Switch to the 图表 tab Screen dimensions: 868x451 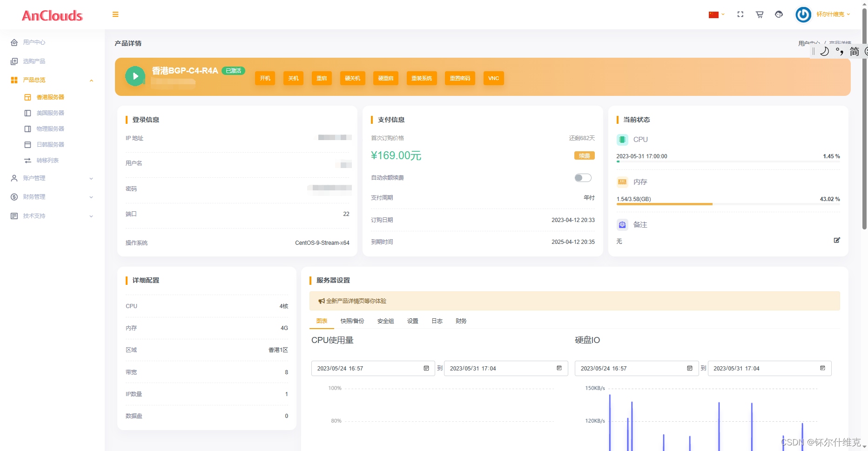322,321
